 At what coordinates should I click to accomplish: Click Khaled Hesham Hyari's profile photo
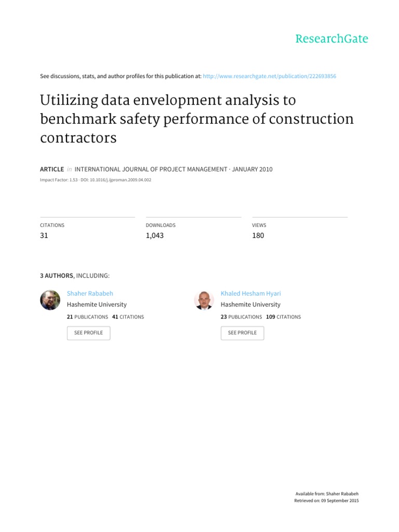[x=204, y=300]
